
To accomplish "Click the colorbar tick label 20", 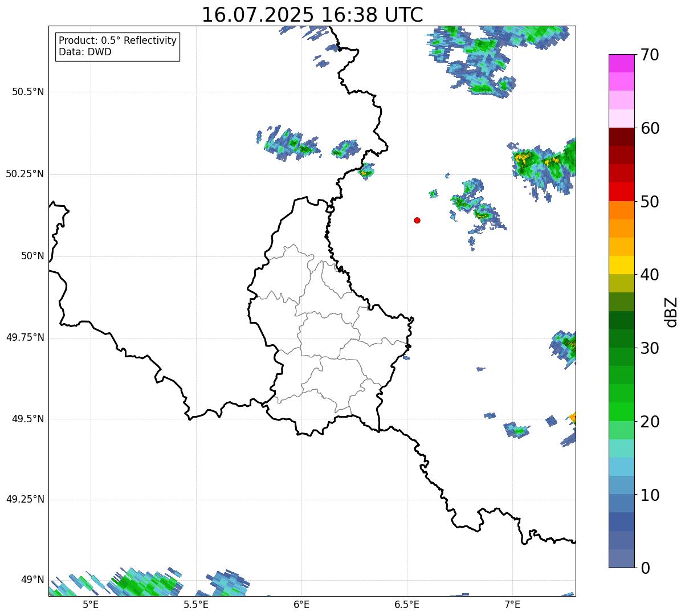I will pyautogui.click(x=649, y=422).
